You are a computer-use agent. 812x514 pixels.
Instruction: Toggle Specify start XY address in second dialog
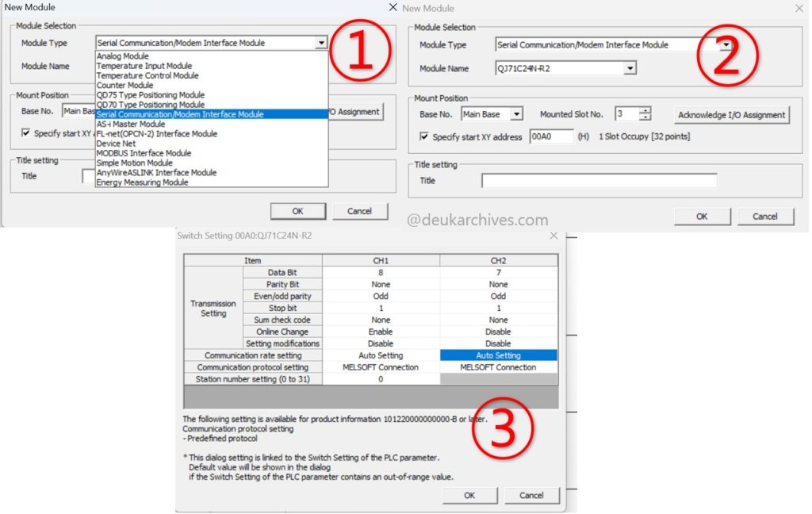424,136
